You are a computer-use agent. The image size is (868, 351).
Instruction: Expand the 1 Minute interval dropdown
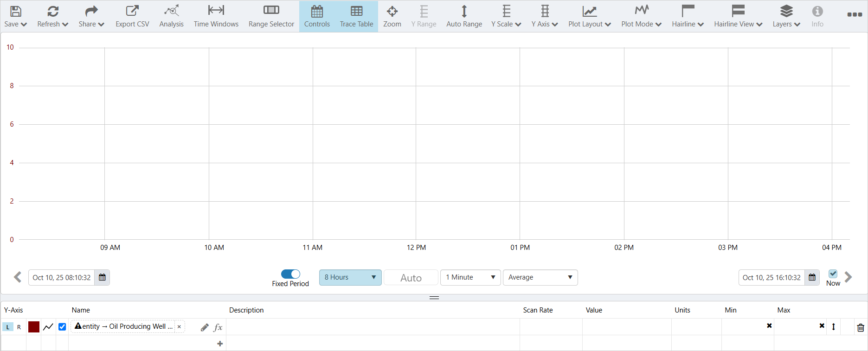point(470,277)
